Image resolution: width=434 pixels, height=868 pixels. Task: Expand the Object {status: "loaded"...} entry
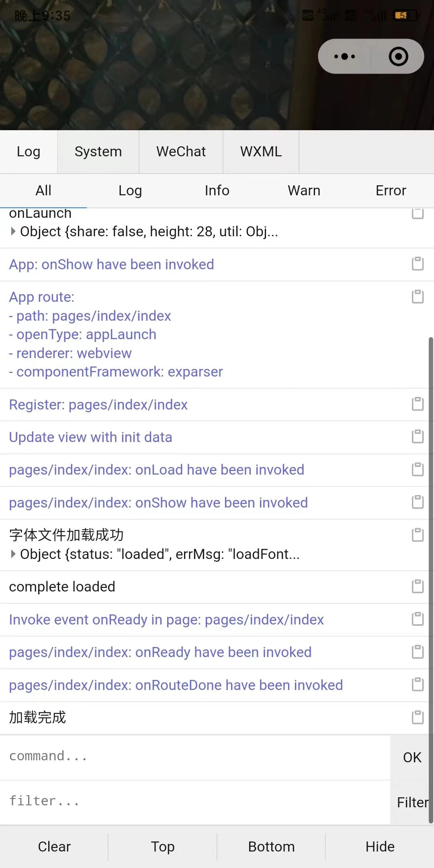[13, 554]
